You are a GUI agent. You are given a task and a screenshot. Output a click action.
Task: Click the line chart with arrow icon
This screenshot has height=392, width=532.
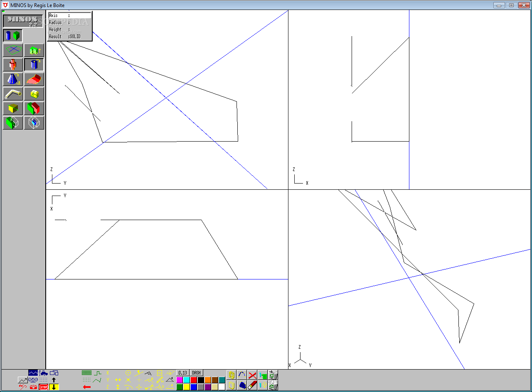click(23, 380)
